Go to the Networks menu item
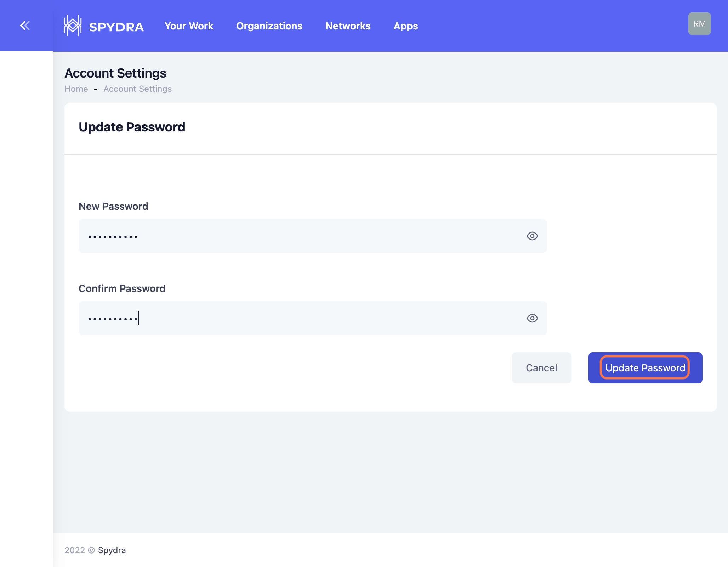Screen dimensions: 728x567 click(x=348, y=26)
